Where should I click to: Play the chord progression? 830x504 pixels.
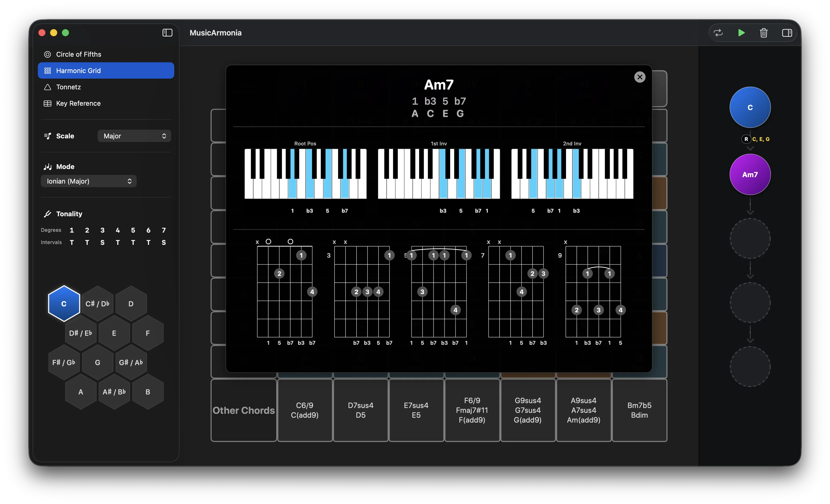[x=741, y=33]
